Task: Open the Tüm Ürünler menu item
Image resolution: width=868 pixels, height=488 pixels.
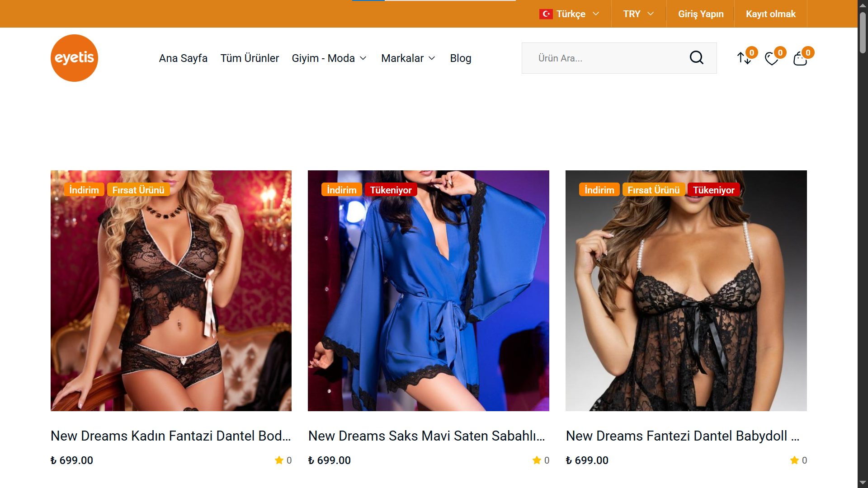Action: [x=250, y=58]
